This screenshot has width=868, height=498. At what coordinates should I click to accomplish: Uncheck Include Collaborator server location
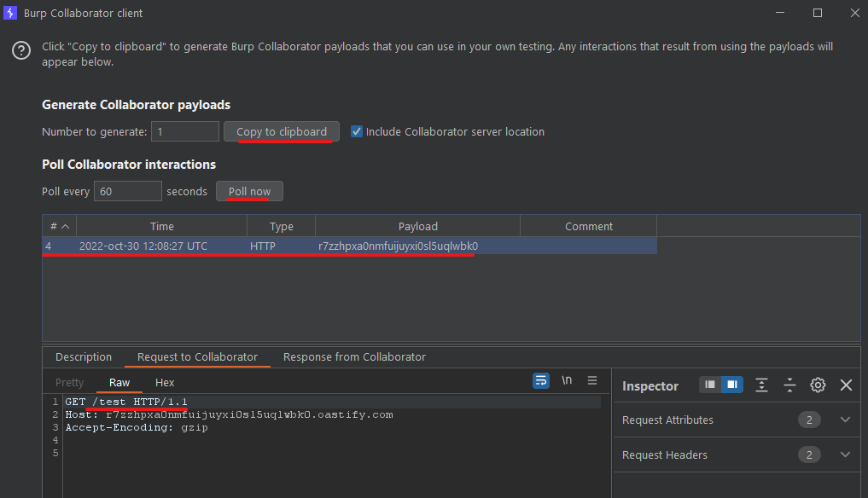click(357, 131)
